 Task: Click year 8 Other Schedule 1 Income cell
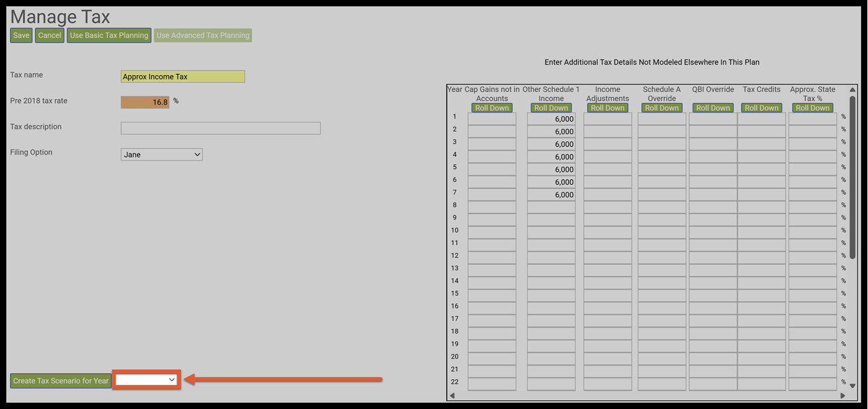[x=551, y=207]
